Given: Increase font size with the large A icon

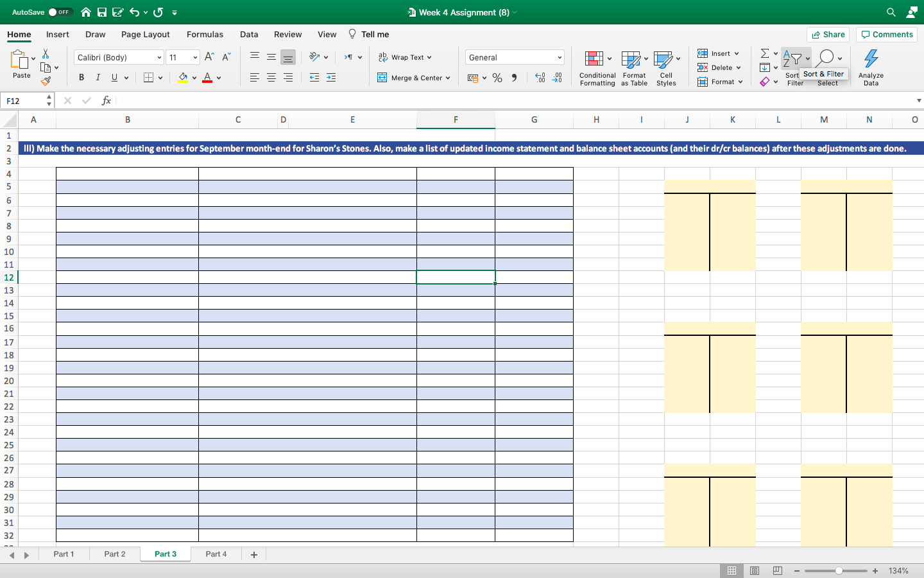Looking at the screenshot, I should tap(209, 57).
